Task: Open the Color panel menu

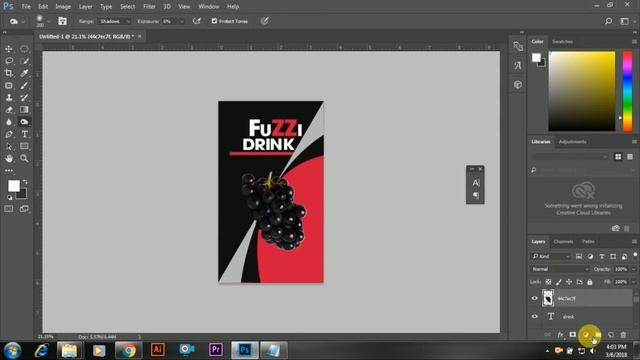Action: pos(634,42)
